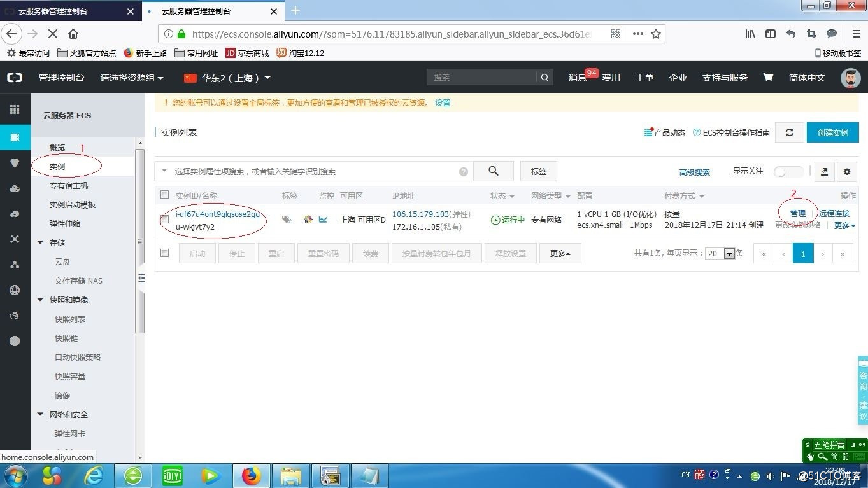Viewport: 868px width, 488px height.
Task: Open instance ID link i-uf67u4ont9glgsose2gg
Action: (218, 214)
